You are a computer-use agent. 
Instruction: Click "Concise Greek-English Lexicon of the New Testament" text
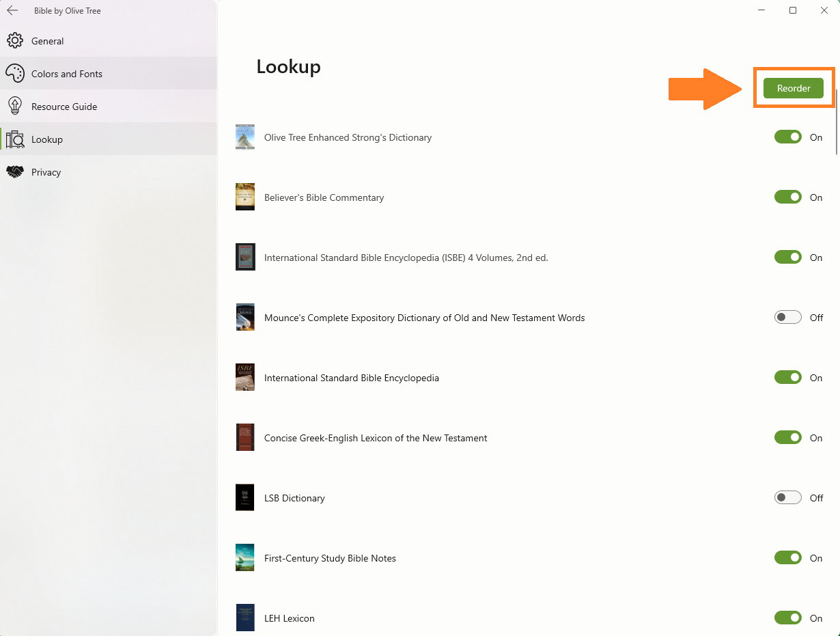pyautogui.click(x=376, y=438)
